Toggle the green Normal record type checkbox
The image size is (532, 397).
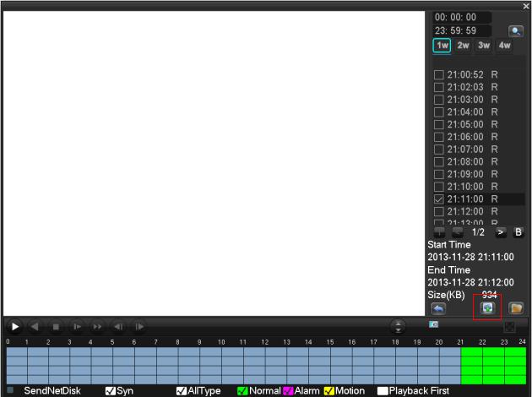242,391
